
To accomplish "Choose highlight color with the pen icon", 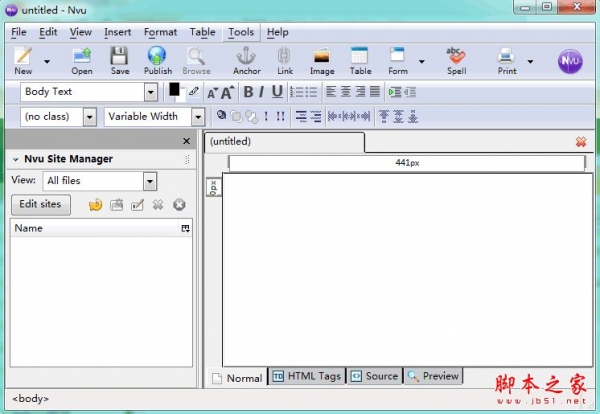I will pos(194,91).
